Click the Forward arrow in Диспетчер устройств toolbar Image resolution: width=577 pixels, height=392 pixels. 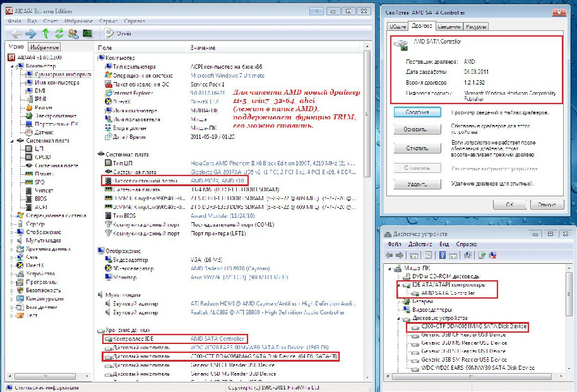[x=399, y=255]
